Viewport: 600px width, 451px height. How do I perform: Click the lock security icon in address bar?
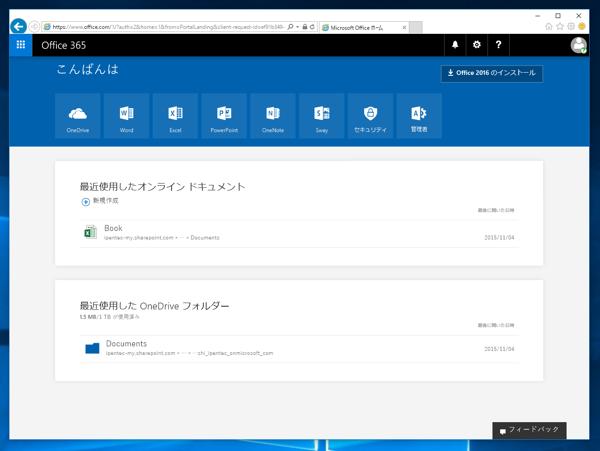[305, 27]
